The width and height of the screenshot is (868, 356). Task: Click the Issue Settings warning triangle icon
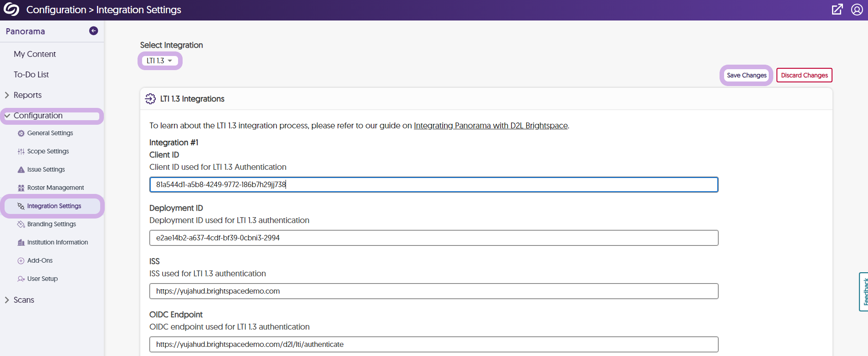tap(21, 170)
